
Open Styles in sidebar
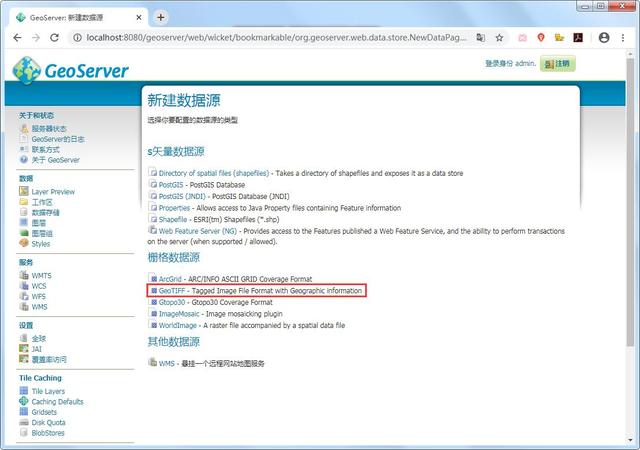click(x=41, y=244)
